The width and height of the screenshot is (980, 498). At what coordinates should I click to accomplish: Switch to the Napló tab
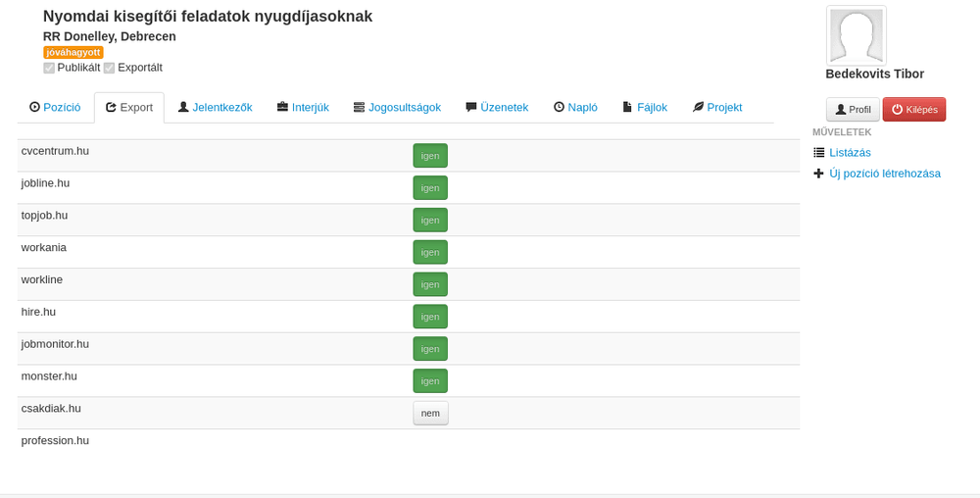coord(575,108)
